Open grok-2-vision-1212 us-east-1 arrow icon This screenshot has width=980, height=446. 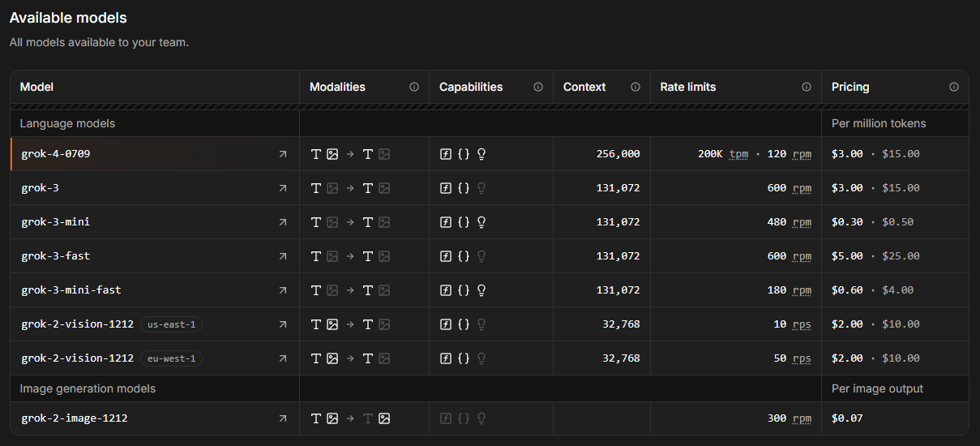(x=282, y=324)
